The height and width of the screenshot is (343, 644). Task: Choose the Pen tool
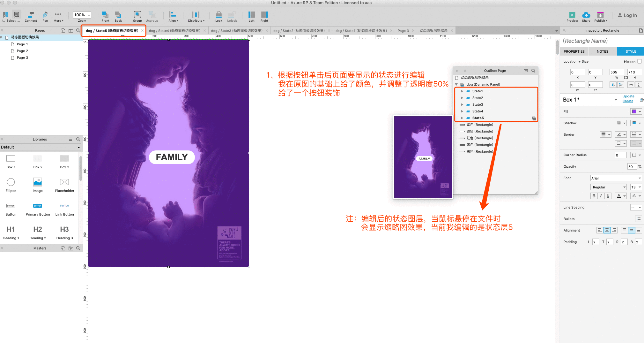tap(45, 17)
